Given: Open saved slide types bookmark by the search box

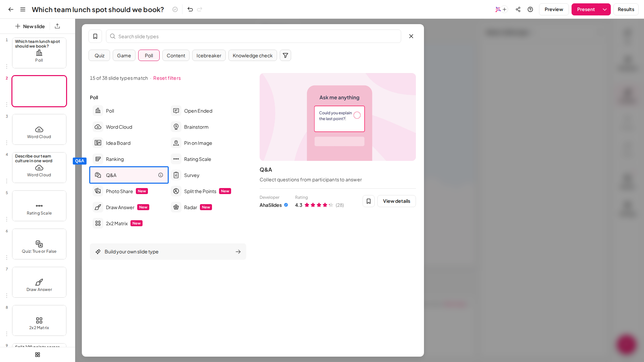Looking at the screenshot, I should tap(95, 36).
